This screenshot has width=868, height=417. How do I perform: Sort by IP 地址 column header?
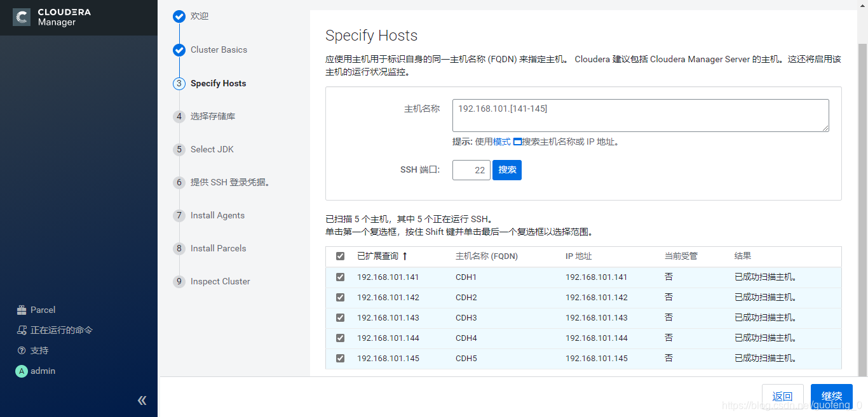click(x=578, y=256)
